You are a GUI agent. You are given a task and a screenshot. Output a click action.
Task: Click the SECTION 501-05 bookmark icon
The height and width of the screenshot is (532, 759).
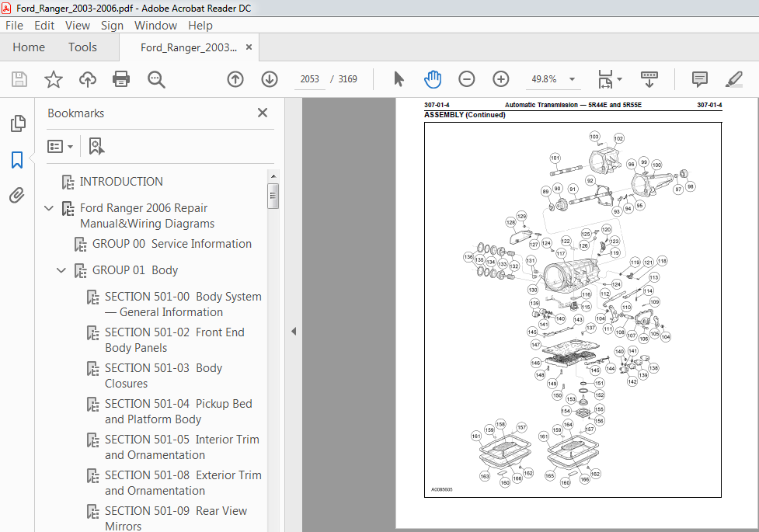[x=93, y=440]
